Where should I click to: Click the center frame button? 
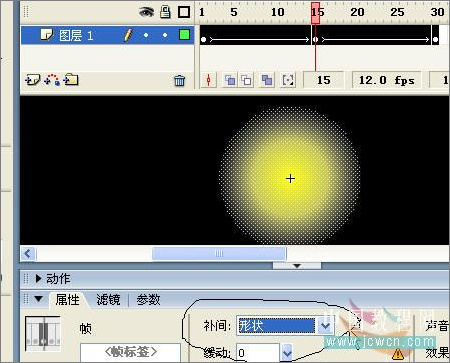click(x=209, y=80)
